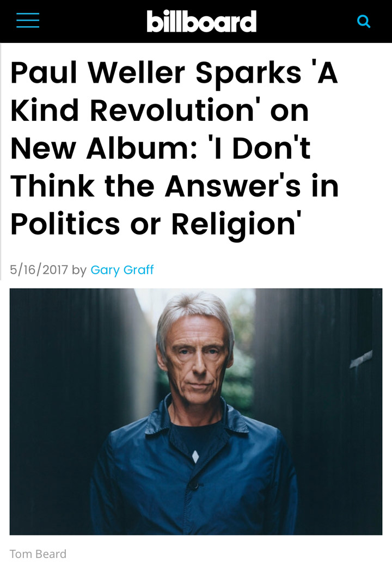Click the jacket button in the photo
This screenshot has width=392, height=566.
(195, 485)
